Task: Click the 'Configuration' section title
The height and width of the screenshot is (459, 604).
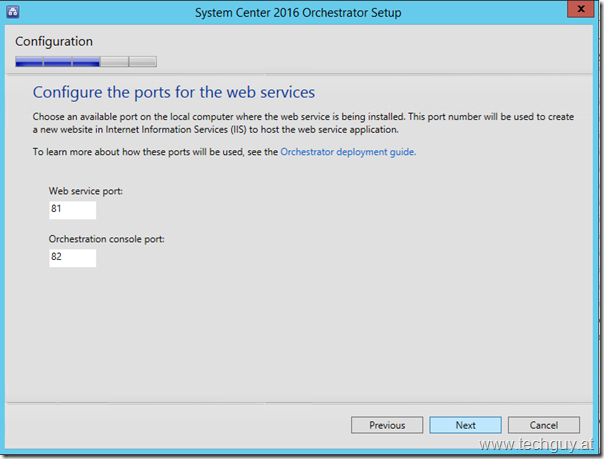Action: coord(54,42)
